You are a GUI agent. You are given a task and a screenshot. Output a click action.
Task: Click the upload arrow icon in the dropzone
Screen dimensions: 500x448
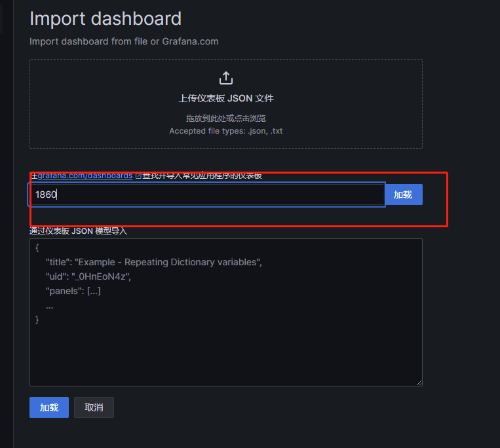(226, 78)
